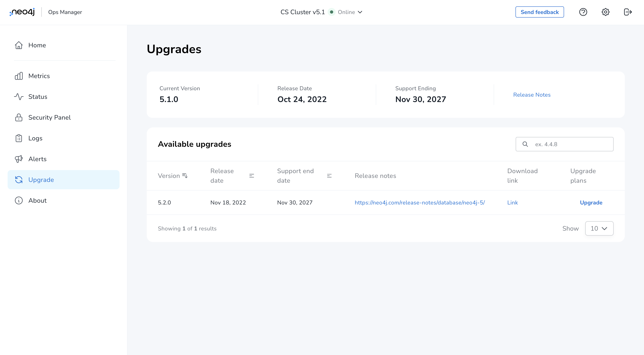Click the neo4j logo
Screen dimensions: 644x355
pyautogui.click(x=22, y=12)
